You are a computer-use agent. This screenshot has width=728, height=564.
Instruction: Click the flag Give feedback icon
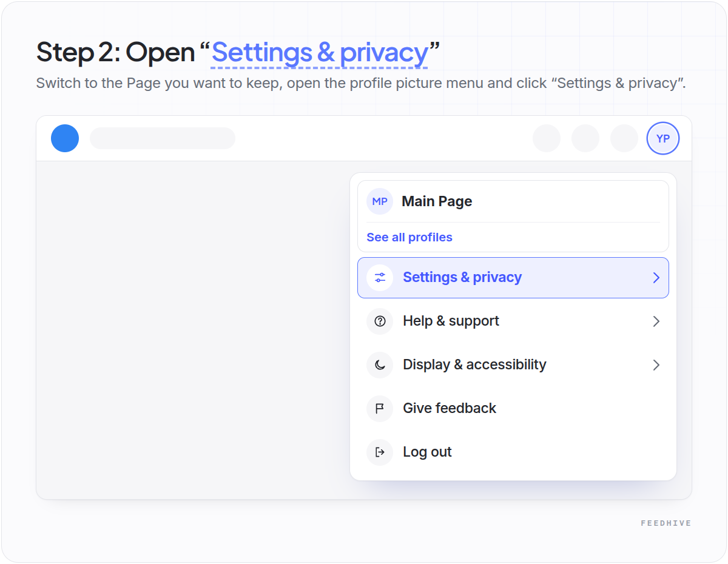click(380, 408)
